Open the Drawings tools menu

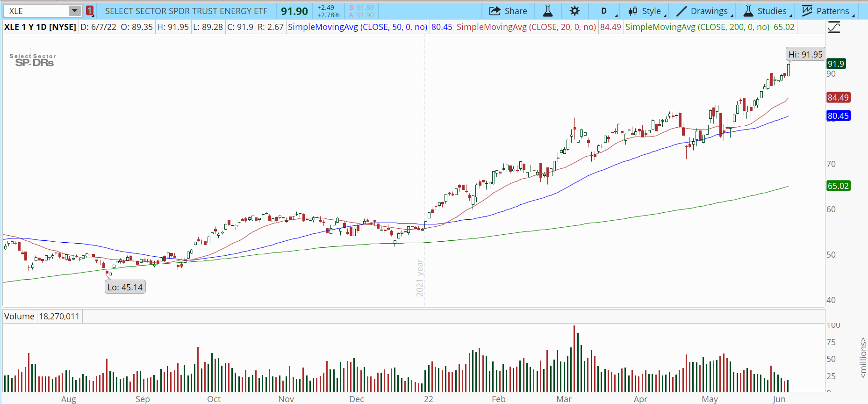[703, 11]
